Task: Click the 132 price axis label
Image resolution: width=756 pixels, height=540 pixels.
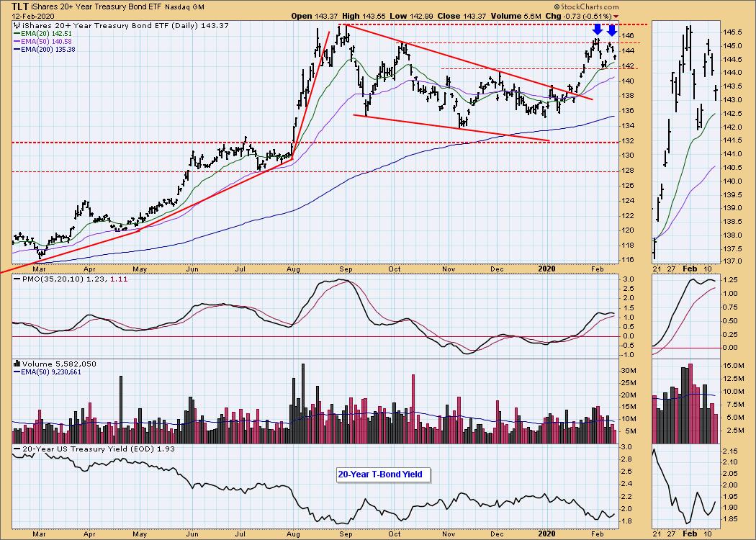Action: point(629,141)
